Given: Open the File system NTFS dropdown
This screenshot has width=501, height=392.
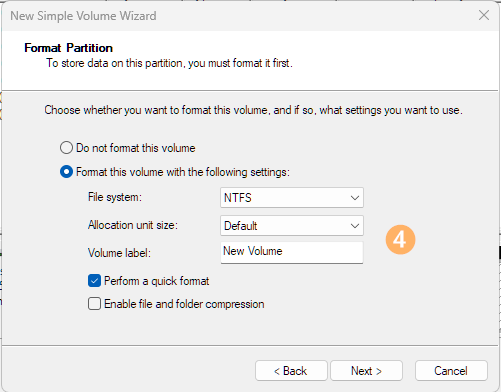Looking at the screenshot, I should tap(292, 198).
